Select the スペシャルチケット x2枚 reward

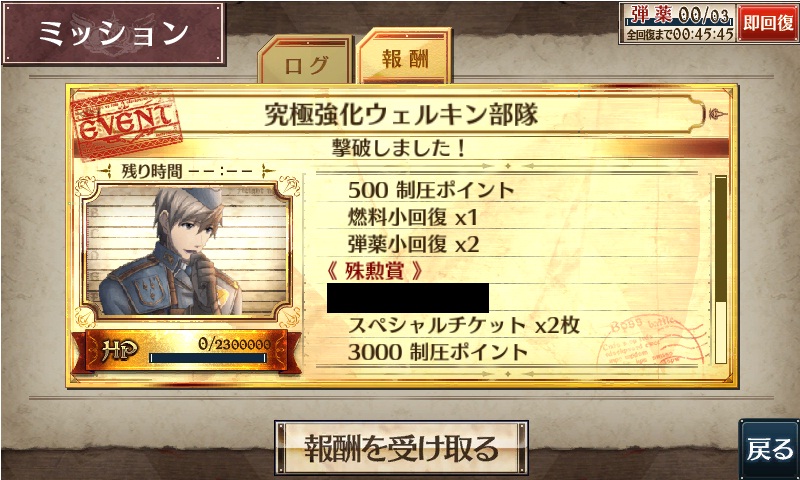tap(463, 325)
